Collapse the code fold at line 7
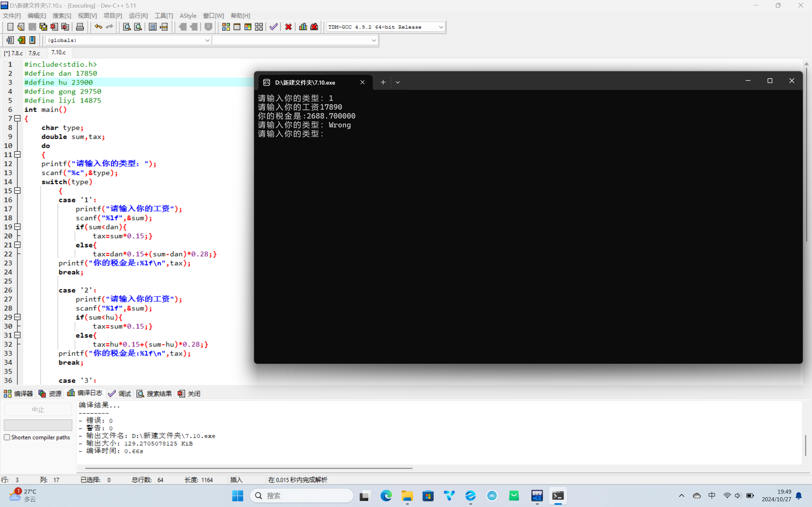Viewport: 812px width, 507px height. [17, 119]
